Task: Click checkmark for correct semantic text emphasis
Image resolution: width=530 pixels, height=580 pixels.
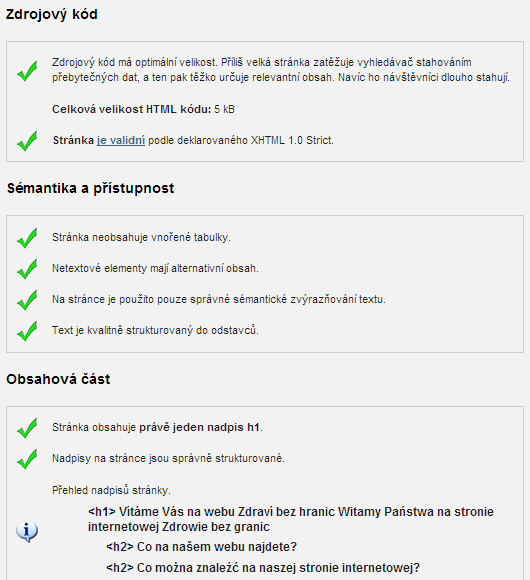Action: point(27,300)
